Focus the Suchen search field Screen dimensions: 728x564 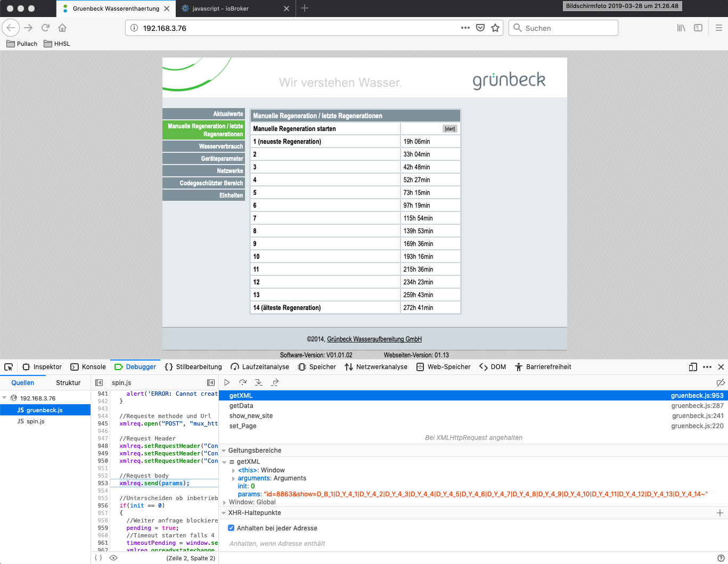(x=563, y=28)
